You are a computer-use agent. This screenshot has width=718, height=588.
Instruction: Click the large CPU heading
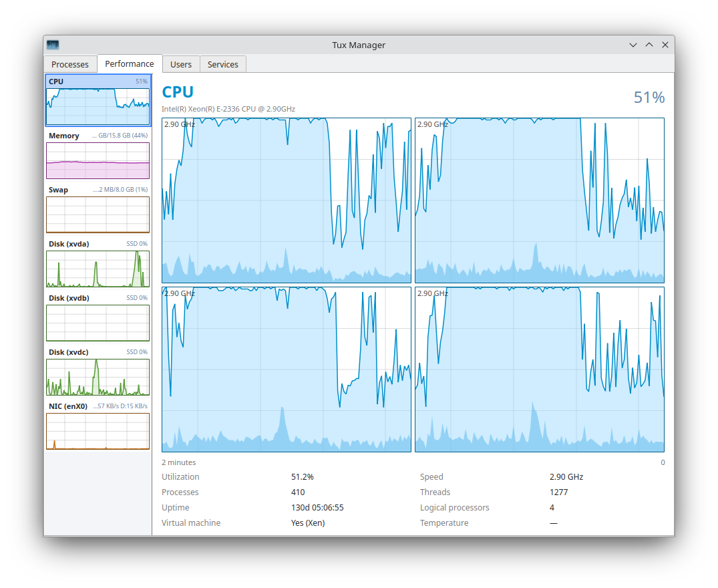(x=178, y=92)
